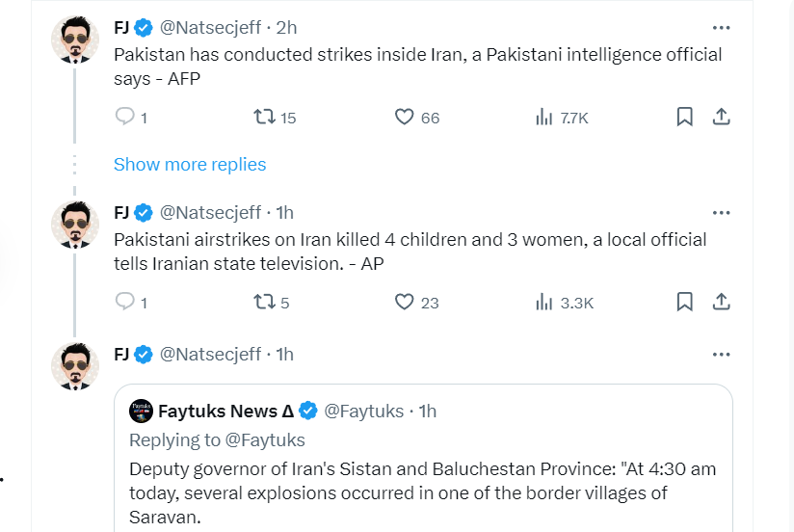The height and width of the screenshot is (532, 794).
Task: Bookmark the AFP strikes tweet
Action: (x=684, y=118)
